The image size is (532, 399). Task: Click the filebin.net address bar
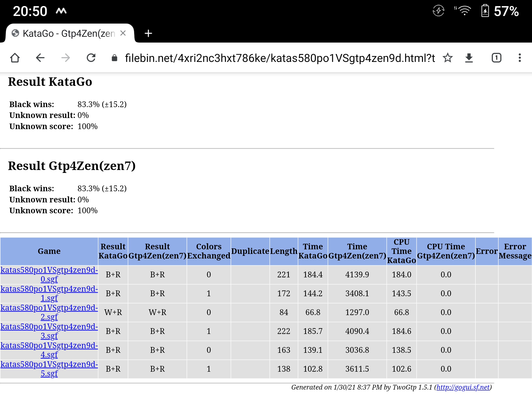278,58
